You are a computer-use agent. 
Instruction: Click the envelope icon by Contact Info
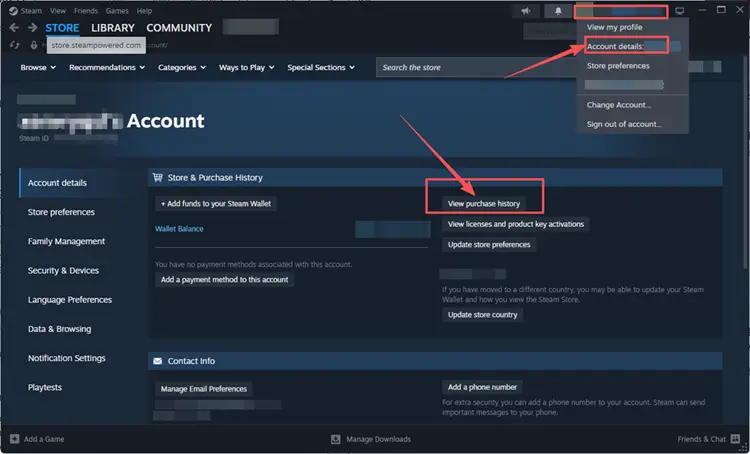(x=157, y=361)
